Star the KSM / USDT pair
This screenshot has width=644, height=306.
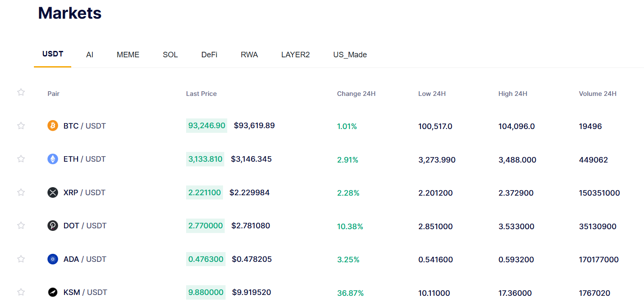21,292
